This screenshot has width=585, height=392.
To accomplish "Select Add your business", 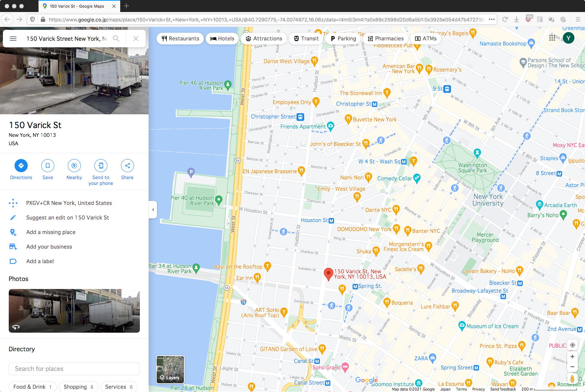I will click(74, 247).
